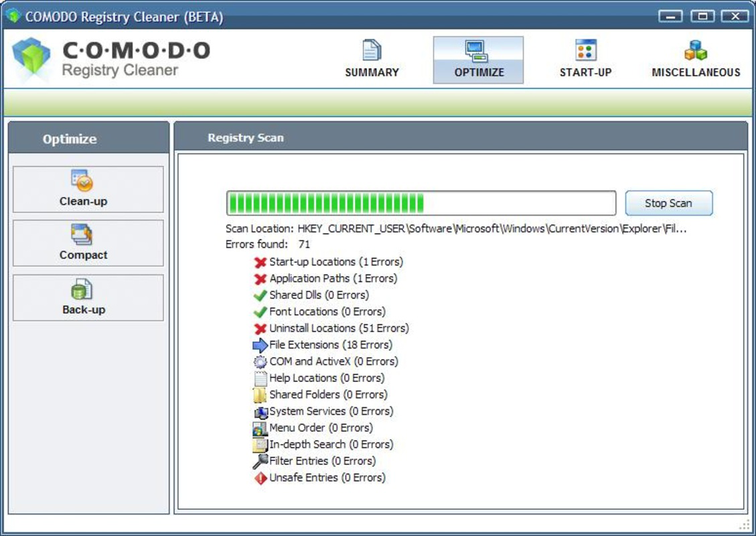Click gear icon beside COM and ActiveX

pyautogui.click(x=260, y=362)
